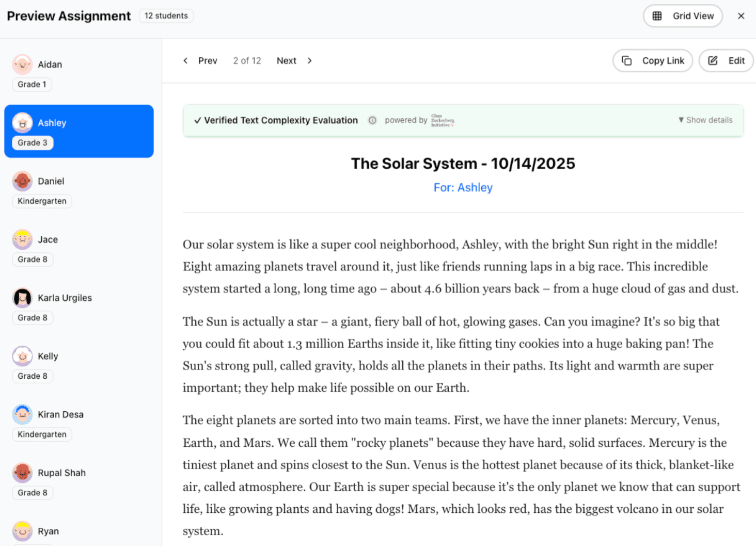756x550 pixels.
Task: Open the Edit pencil button
Action: click(713, 61)
